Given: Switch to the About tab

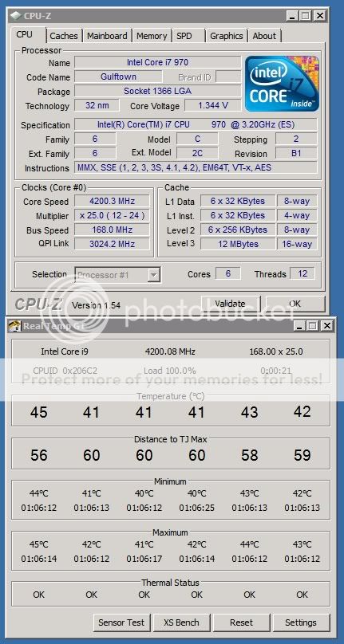Looking at the screenshot, I should (x=264, y=36).
